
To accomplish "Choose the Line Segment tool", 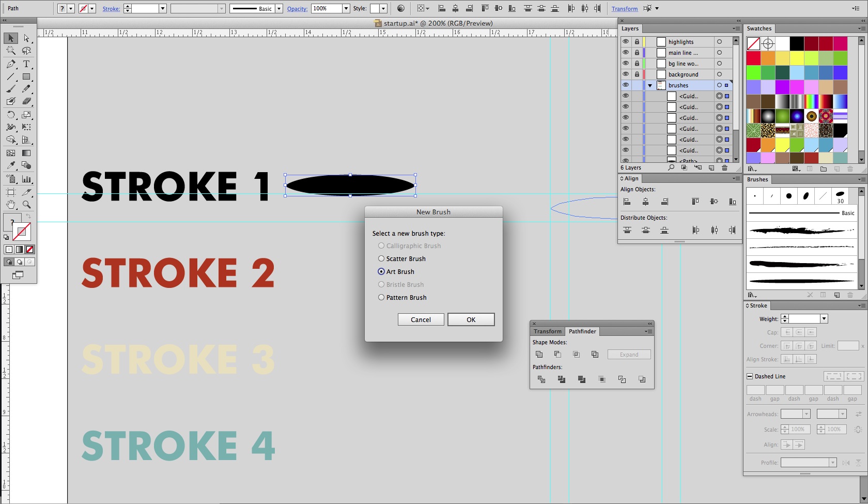I will tap(11, 77).
